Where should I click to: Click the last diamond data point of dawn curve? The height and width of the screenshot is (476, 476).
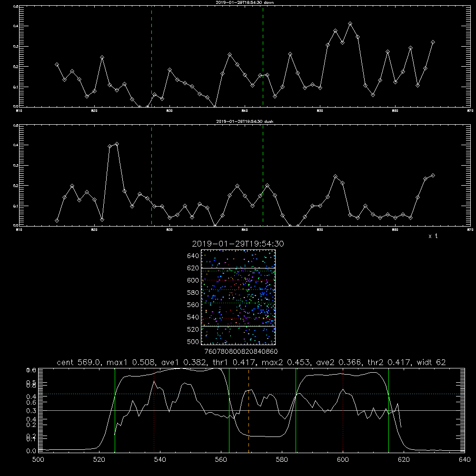(433, 42)
